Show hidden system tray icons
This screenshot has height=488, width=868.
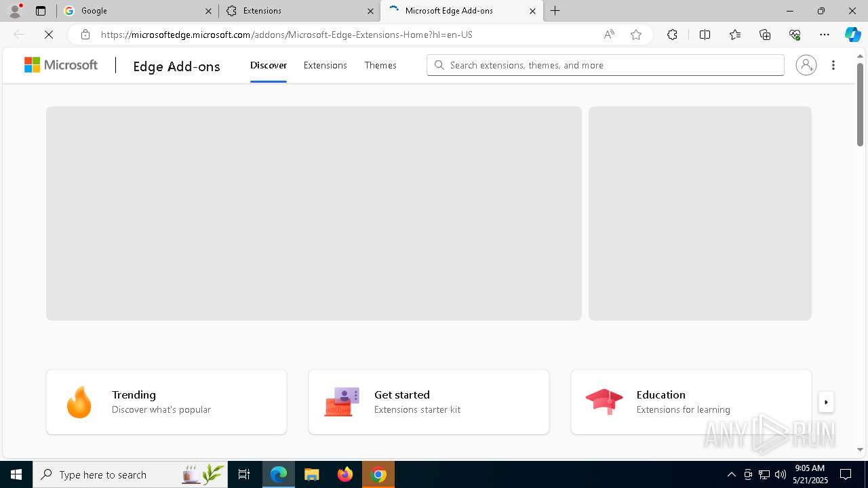(x=731, y=474)
